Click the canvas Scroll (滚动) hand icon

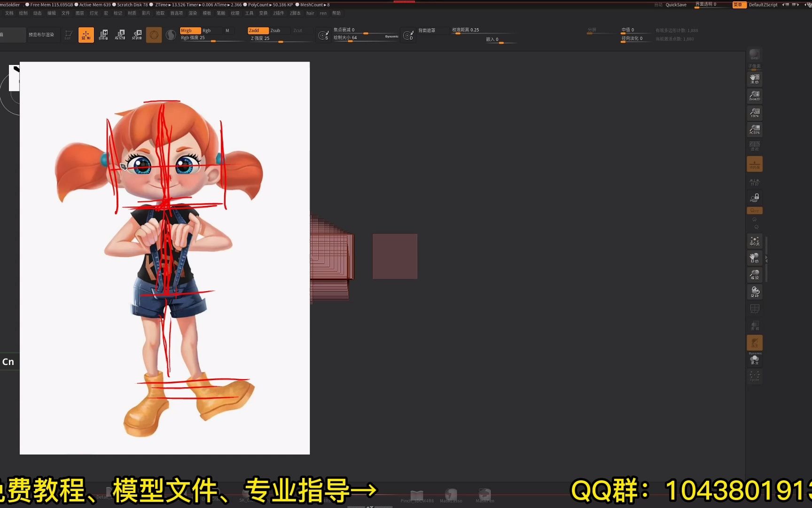point(755,79)
